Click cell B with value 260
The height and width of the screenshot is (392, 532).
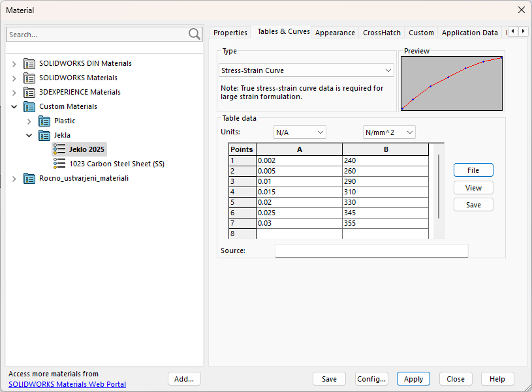pos(385,171)
